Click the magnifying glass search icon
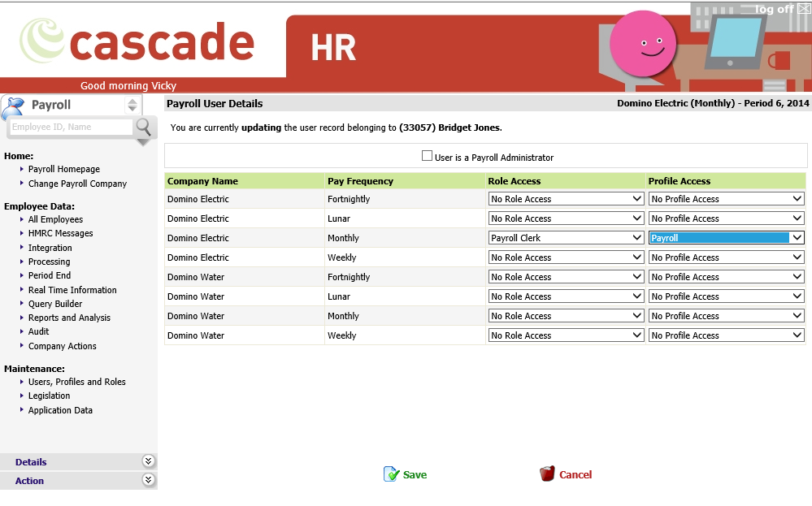The width and height of the screenshot is (812, 506). (x=143, y=126)
